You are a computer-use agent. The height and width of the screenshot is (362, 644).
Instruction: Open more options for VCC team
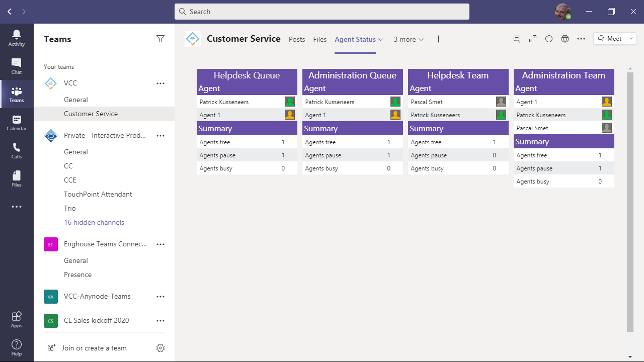tap(160, 83)
